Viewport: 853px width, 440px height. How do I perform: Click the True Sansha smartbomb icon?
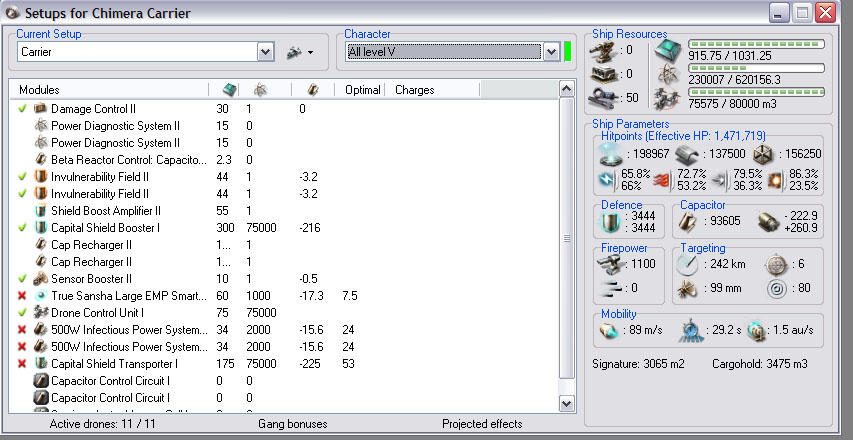pyautogui.click(x=41, y=296)
